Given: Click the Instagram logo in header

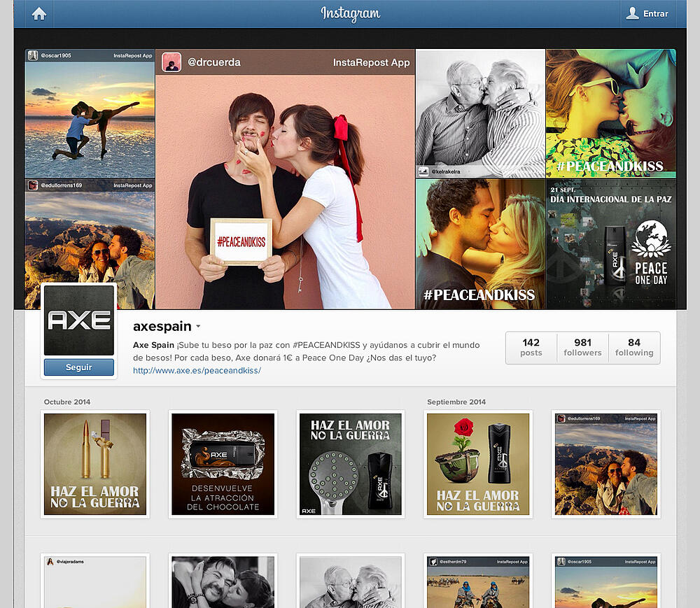Looking at the screenshot, I should [351, 14].
